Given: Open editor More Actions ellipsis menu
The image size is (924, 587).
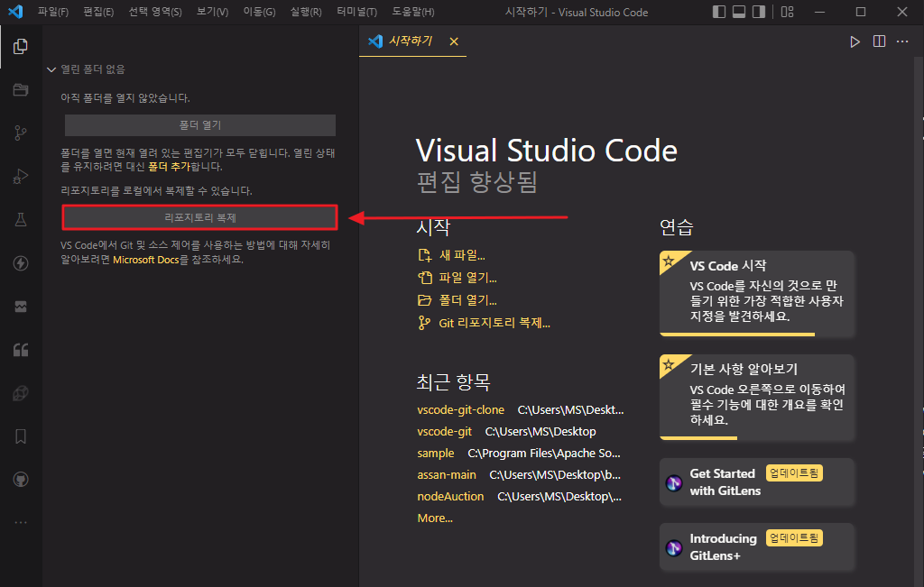Looking at the screenshot, I should (x=902, y=41).
